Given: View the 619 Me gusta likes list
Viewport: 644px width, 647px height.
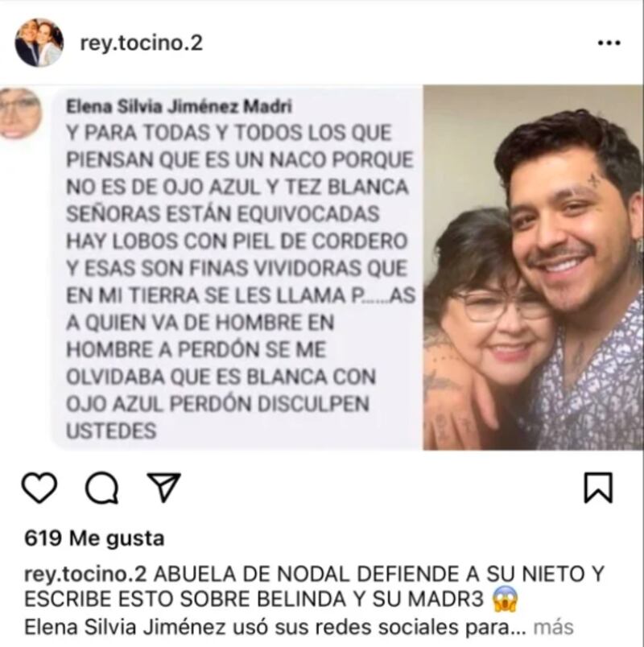Looking at the screenshot, I should (94, 538).
